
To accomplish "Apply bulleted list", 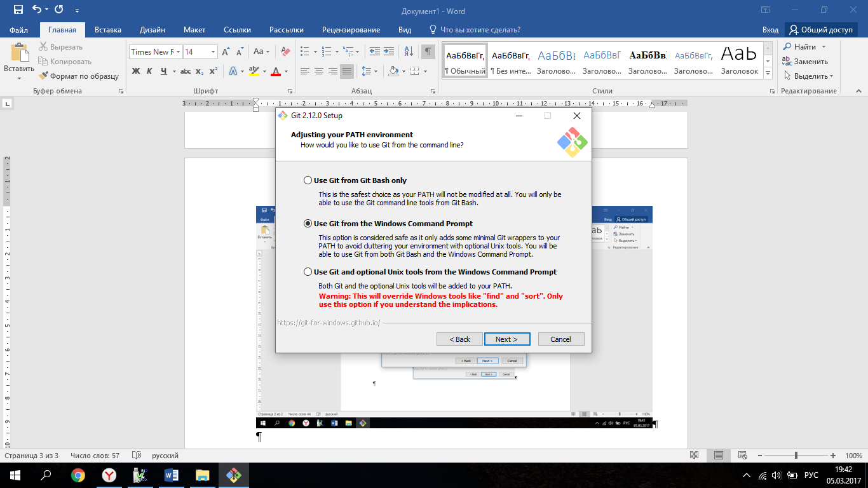I will click(x=304, y=52).
